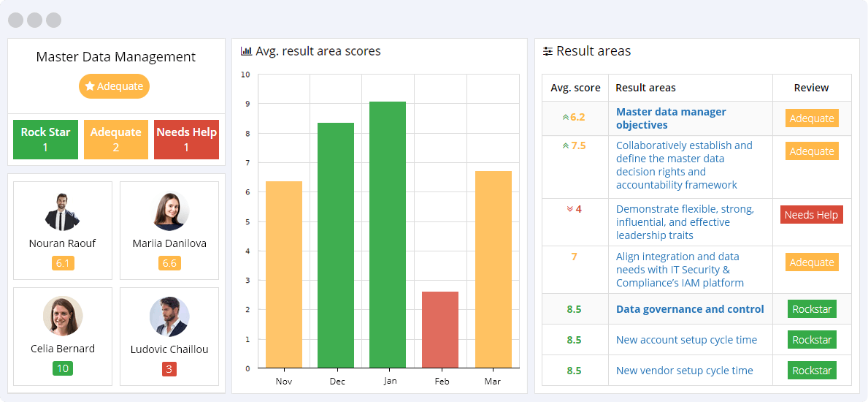Select the Needs Help count tile

187,140
